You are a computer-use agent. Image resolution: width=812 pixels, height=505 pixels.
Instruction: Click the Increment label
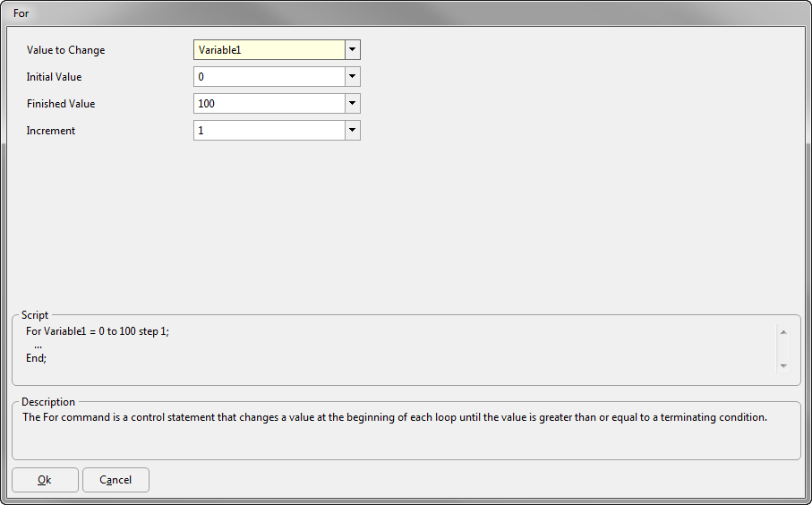click(x=51, y=131)
